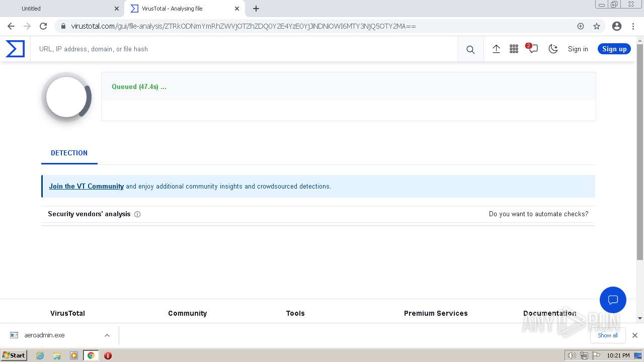Screen dimensions: 644x362
Task: Reload the page
Action: (43, 26)
